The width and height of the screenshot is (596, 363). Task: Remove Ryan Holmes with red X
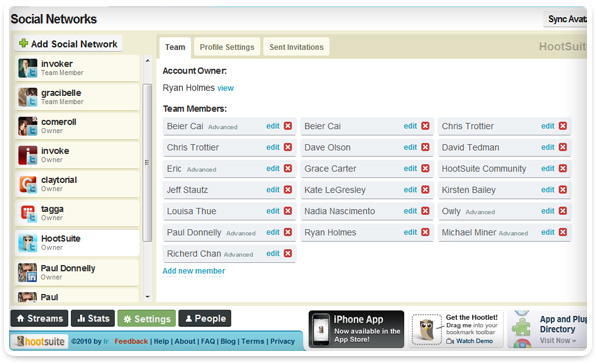click(x=425, y=232)
